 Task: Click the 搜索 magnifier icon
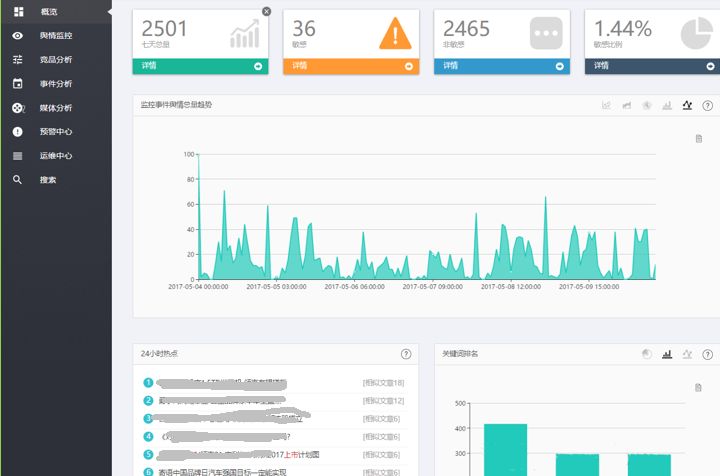pyautogui.click(x=17, y=179)
